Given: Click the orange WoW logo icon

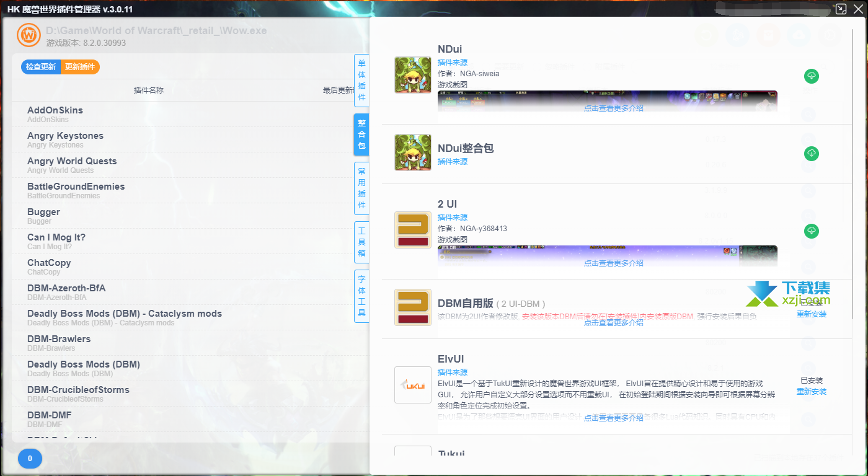Looking at the screenshot, I should click(28, 35).
